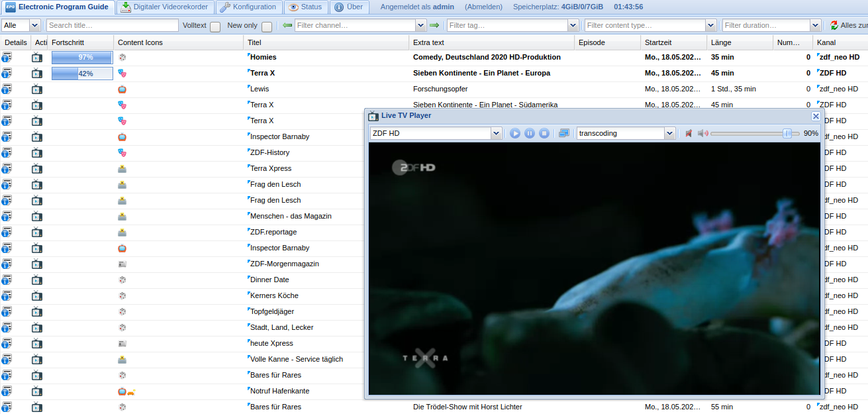
Task: Click content icon of heute Xpress row
Action: click(122, 343)
